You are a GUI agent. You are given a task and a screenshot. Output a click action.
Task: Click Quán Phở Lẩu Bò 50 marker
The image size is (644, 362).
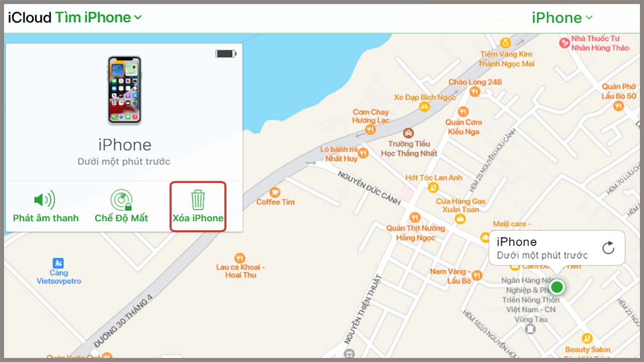pyautogui.click(x=619, y=106)
